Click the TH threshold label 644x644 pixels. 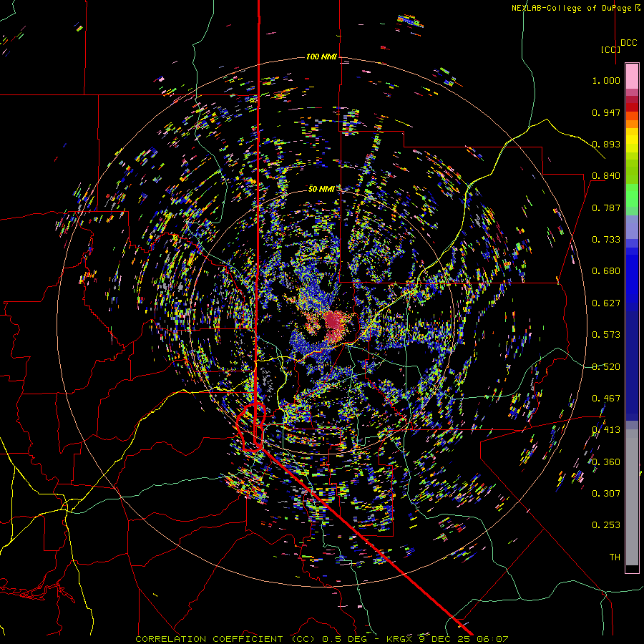(x=615, y=557)
